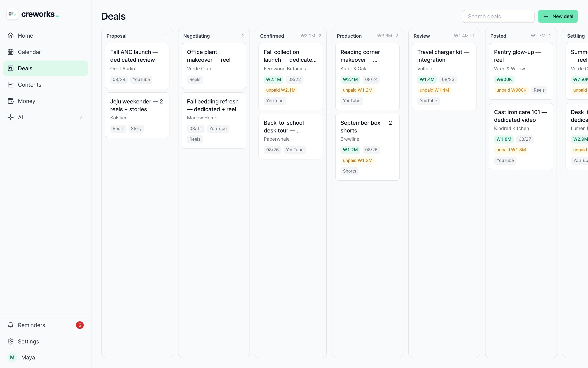Click the Maya avatar icon
The image size is (588, 368).
coord(12,357)
